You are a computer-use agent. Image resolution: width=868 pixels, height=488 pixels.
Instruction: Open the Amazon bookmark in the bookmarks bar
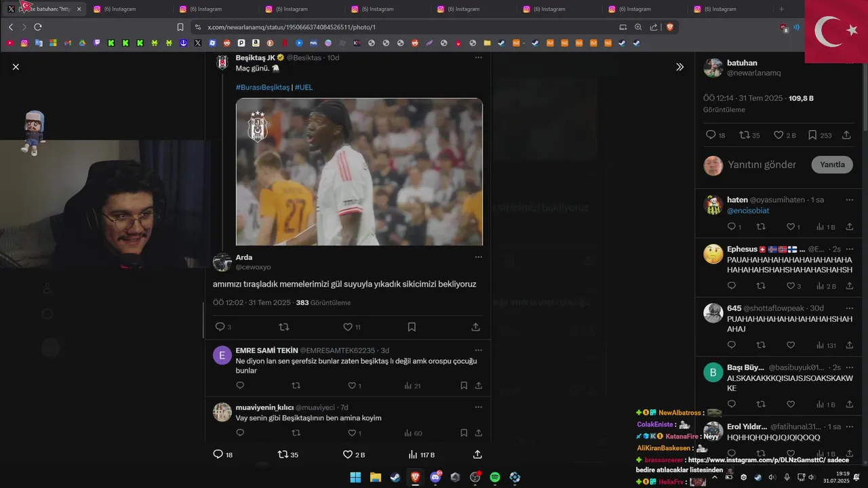point(256,43)
